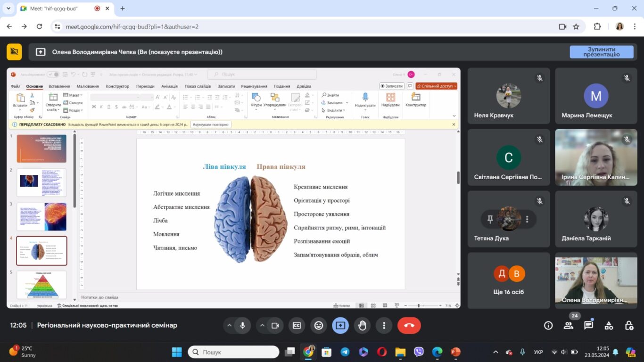The image size is (644, 362).
Task: Expand the camera video settings chevron
Action: [262, 325]
